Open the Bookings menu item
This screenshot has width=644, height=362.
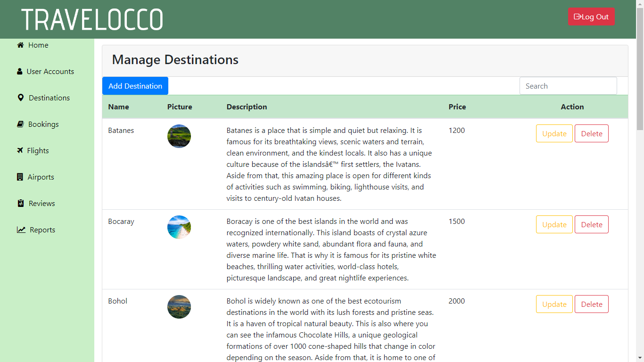click(43, 124)
